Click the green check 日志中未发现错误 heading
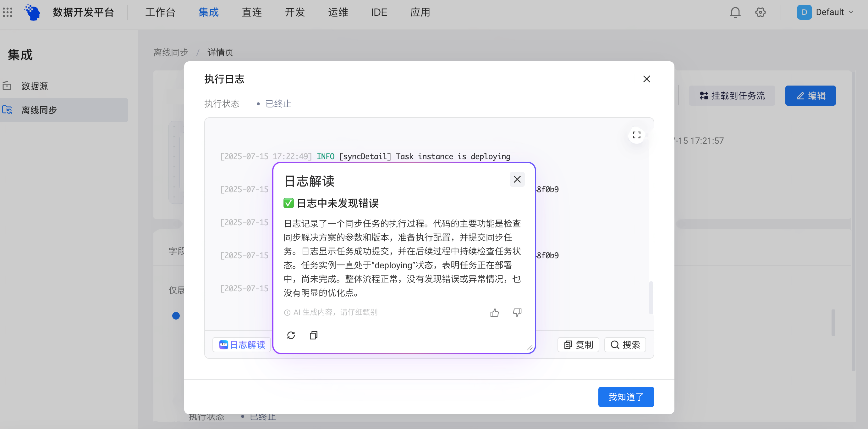This screenshot has width=868, height=429. click(331, 203)
